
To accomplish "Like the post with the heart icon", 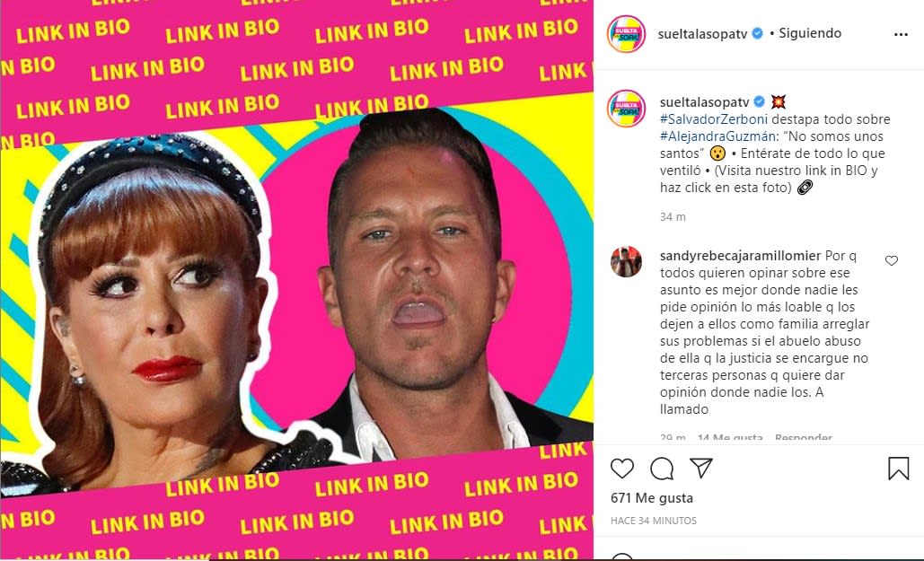I will click(x=621, y=469).
